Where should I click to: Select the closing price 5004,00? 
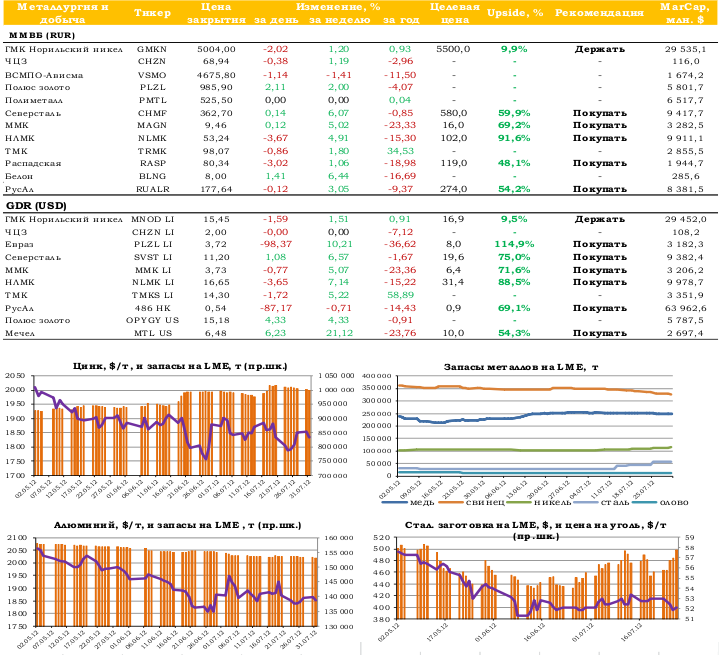coord(216,49)
